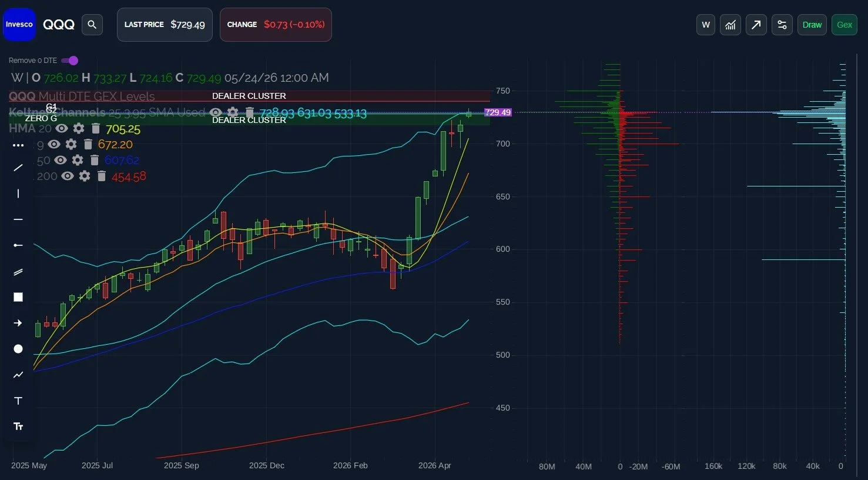Open the sliders settings button

click(782, 25)
